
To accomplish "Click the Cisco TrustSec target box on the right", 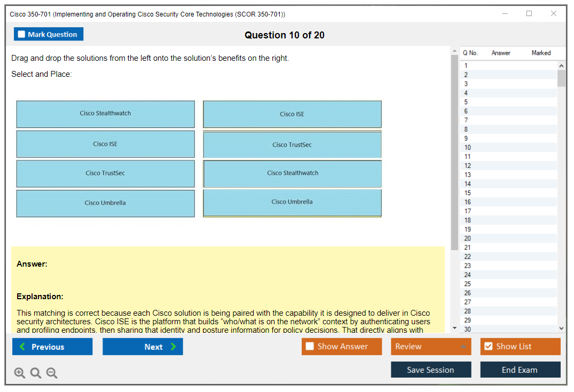I will coord(292,145).
